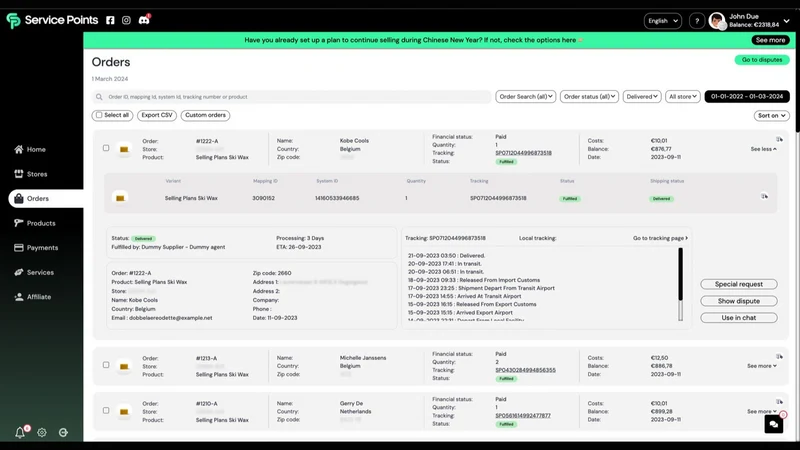Open the Facebook icon link

coord(110,20)
